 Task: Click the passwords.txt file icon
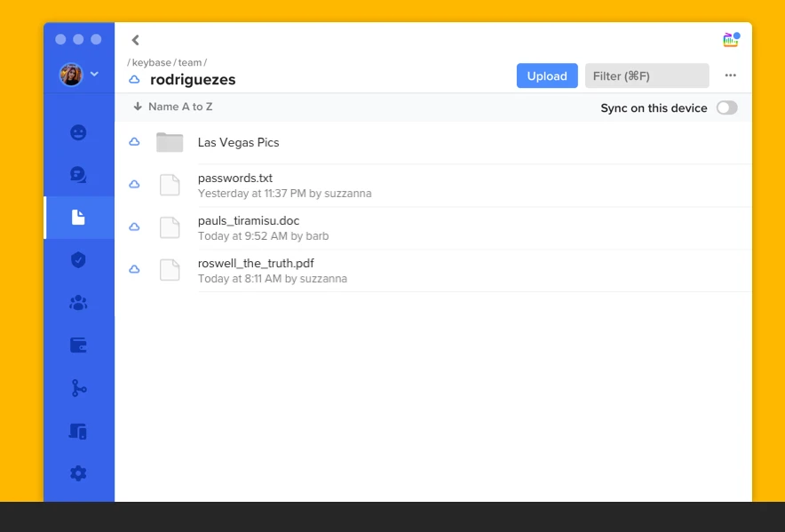coord(170,185)
